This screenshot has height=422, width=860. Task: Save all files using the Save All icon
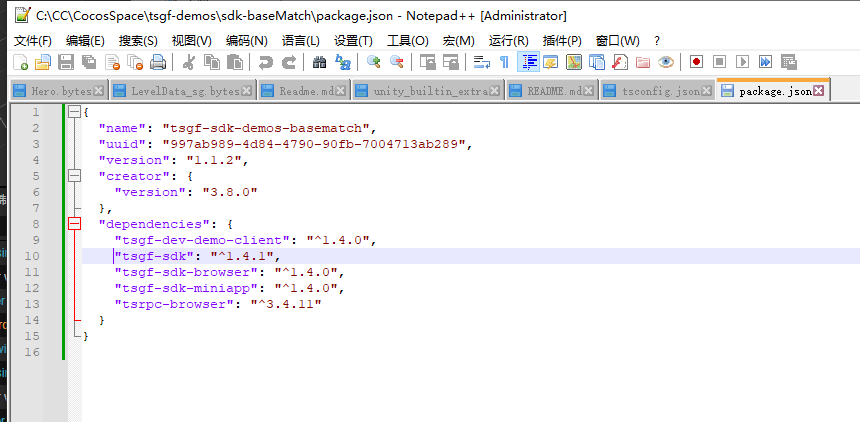point(89,62)
